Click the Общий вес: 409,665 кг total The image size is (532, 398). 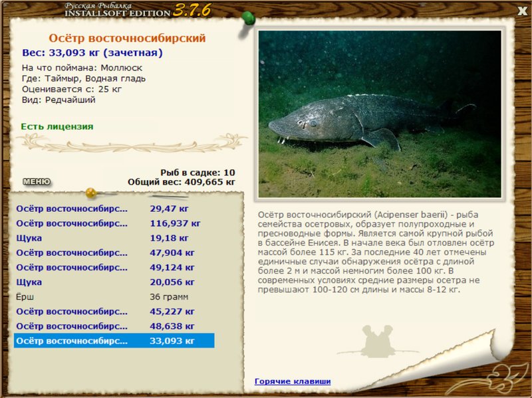tap(182, 182)
